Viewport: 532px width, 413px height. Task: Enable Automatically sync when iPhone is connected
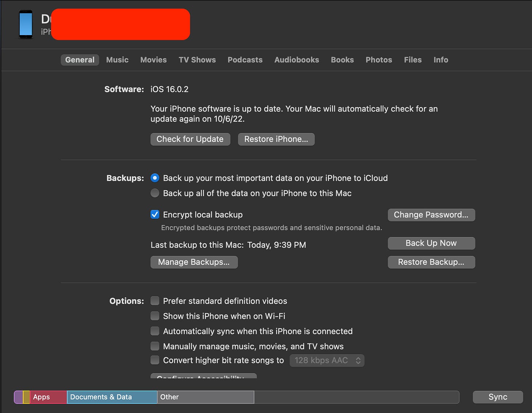pyautogui.click(x=155, y=331)
